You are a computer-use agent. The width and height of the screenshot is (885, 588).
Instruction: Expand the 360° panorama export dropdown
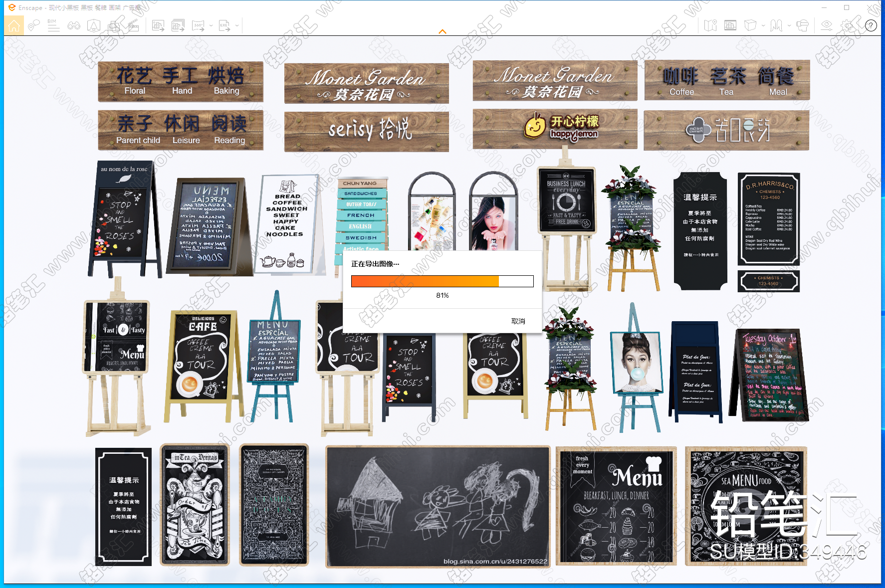pyautogui.click(x=211, y=25)
